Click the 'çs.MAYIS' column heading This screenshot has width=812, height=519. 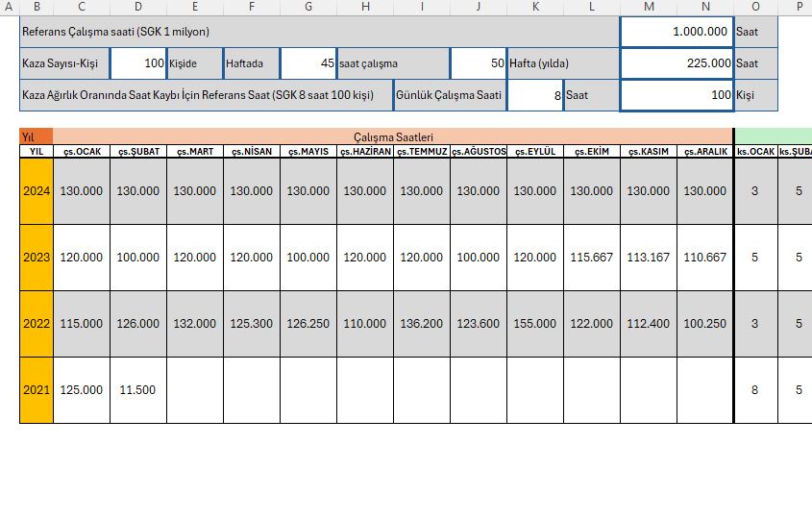pos(308,151)
